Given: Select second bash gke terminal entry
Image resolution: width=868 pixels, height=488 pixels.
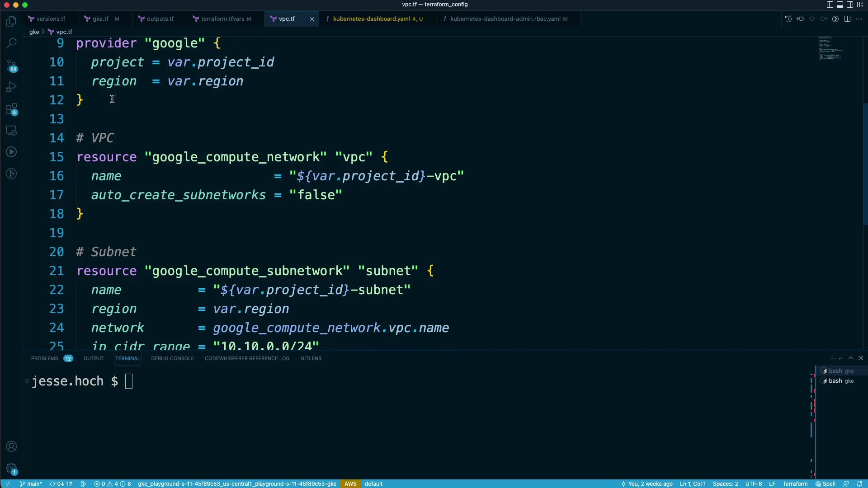Looking at the screenshot, I should point(840,381).
